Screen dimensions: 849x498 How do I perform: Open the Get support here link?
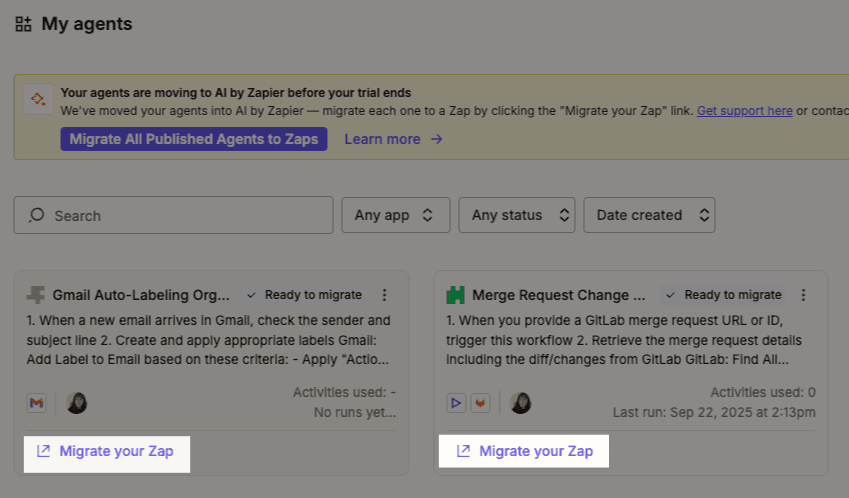(744, 111)
